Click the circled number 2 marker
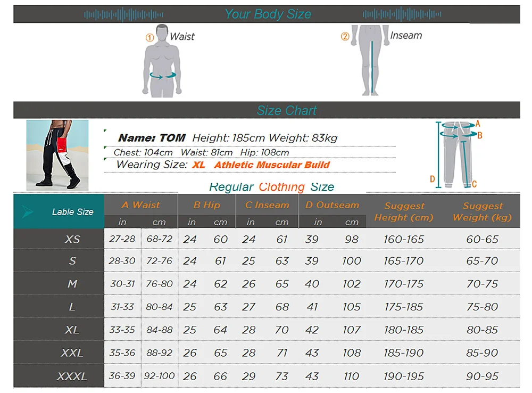The image size is (532, 393). [x=345, y=36]
